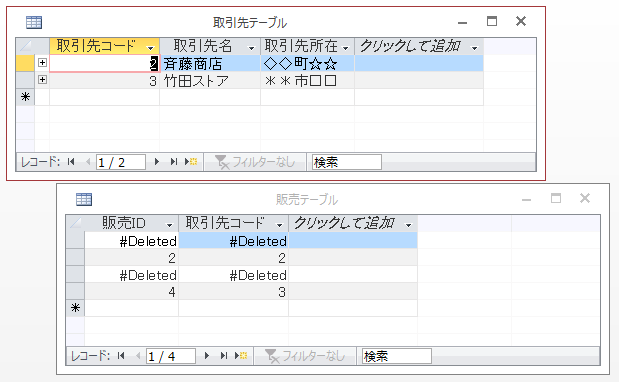Click new-record asterisk row in 販売テーブル
The width and height of the screenshot is (619, 382).
point(75,308)
